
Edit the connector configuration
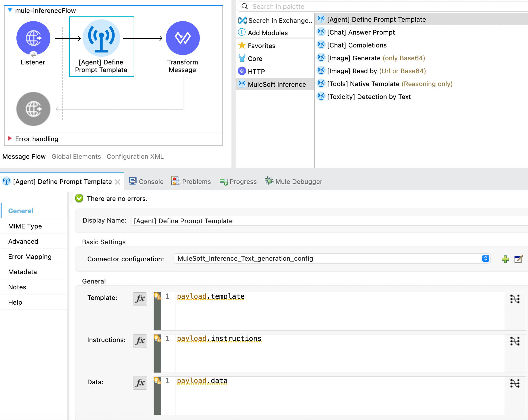[x=519, y=259]
